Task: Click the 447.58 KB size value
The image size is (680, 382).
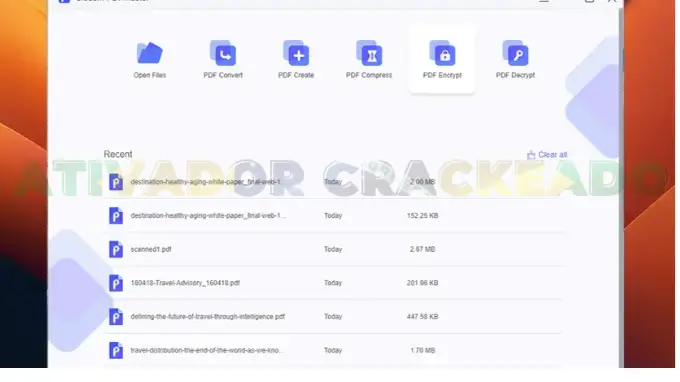Action: point(422,317)
